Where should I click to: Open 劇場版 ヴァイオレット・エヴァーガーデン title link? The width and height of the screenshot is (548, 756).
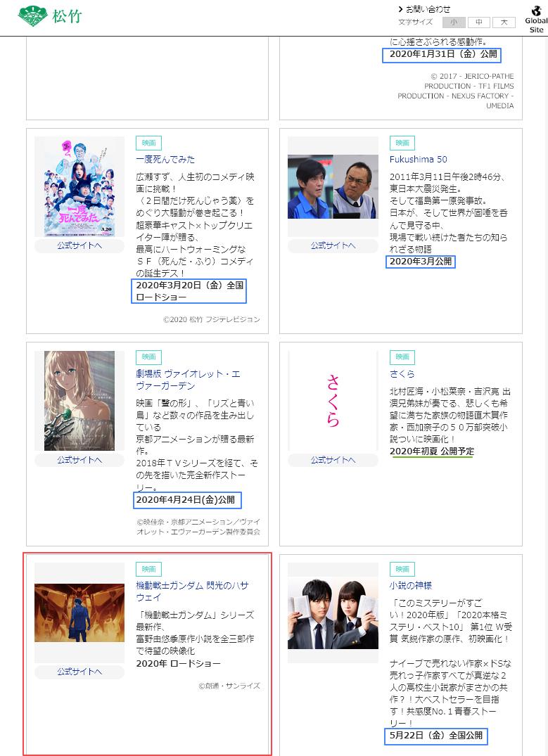(188, 380)
